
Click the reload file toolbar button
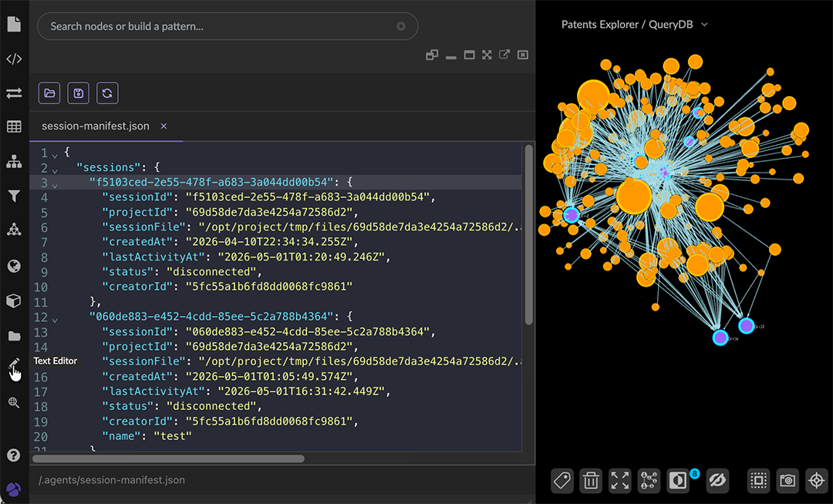point(107,93)
